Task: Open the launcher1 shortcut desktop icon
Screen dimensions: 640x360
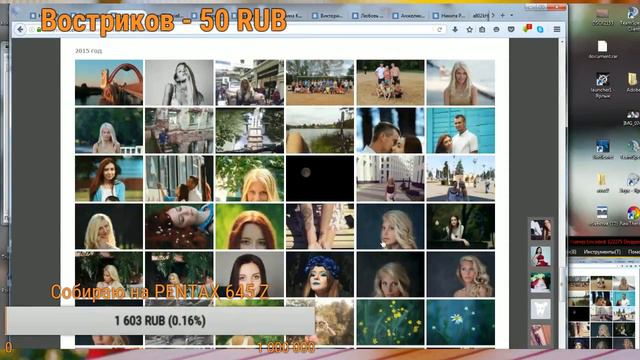Action: coord(602,85)
